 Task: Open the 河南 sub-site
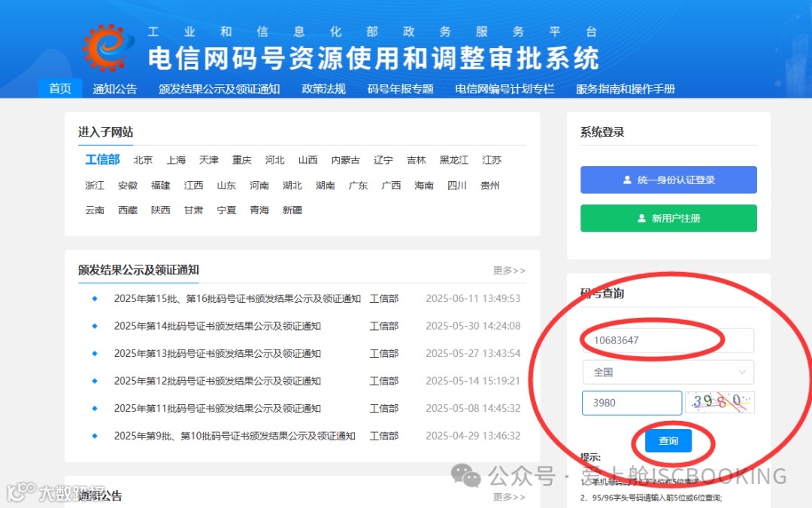(259, 186)
